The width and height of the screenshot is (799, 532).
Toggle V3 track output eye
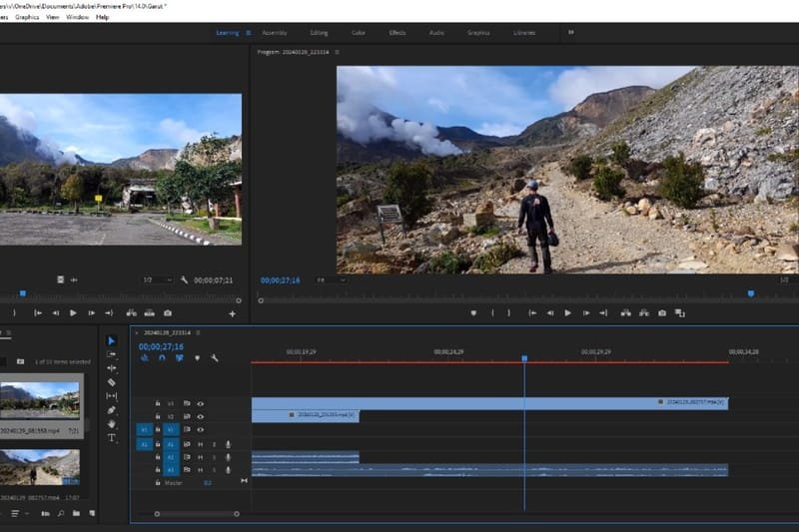point(201,403)
